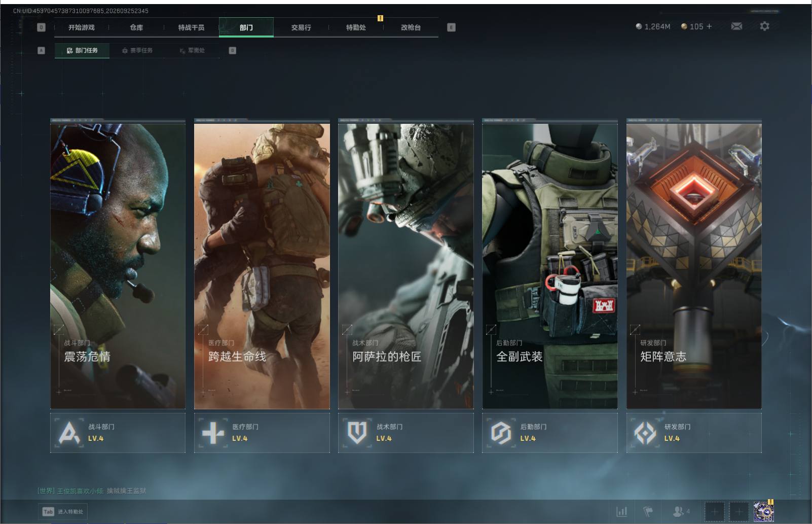
Task: Click the first empty squad slot plus
Action: [x=715, y=512]
